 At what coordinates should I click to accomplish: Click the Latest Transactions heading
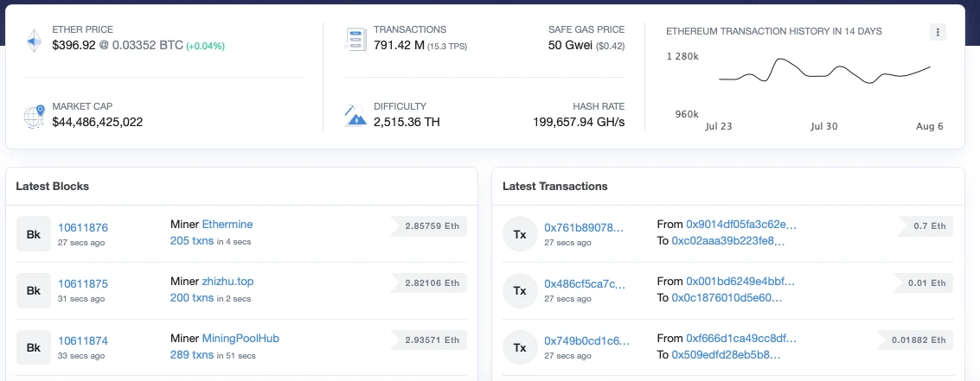(x=555, y=186)
